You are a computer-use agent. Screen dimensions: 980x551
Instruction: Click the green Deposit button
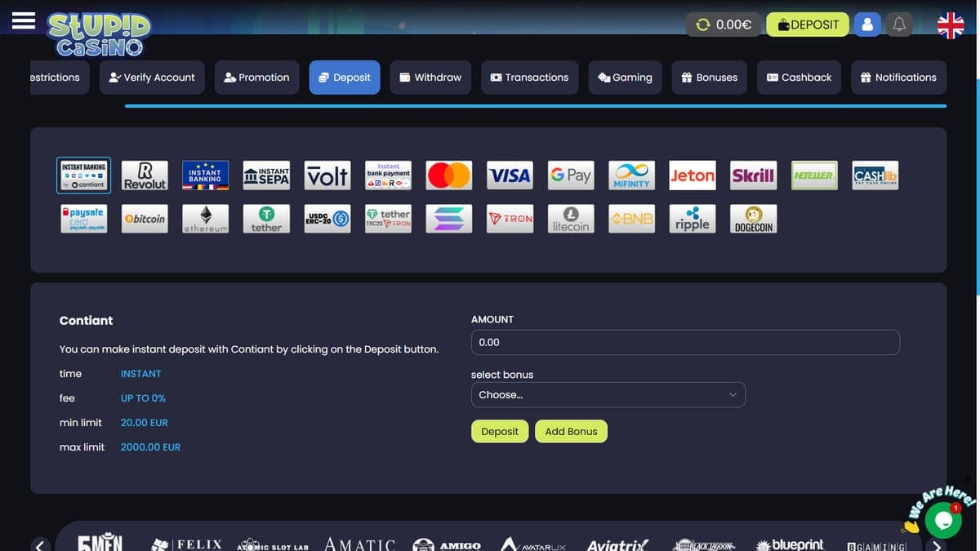[500, 431]
